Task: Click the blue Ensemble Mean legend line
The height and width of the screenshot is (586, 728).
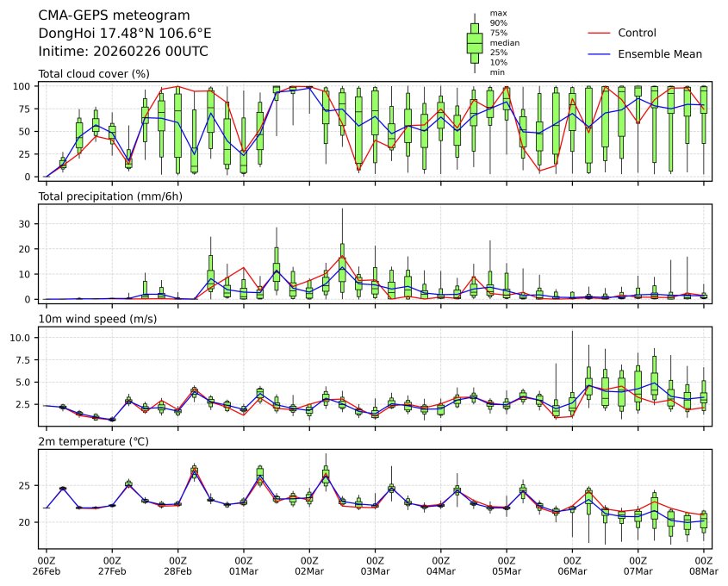Action: click(600, 53)
